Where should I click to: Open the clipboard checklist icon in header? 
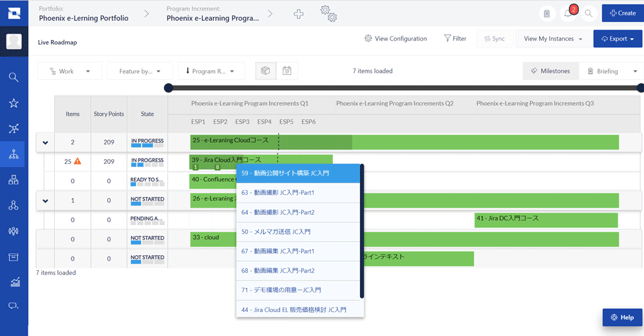click(546, 13)
